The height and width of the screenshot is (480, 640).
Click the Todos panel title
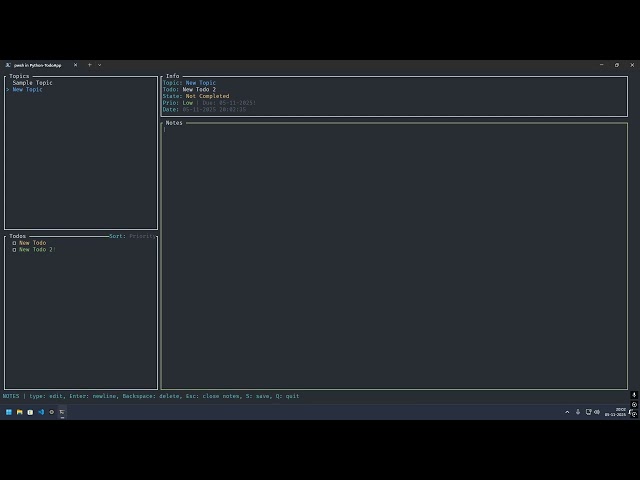tap(18, 236)
